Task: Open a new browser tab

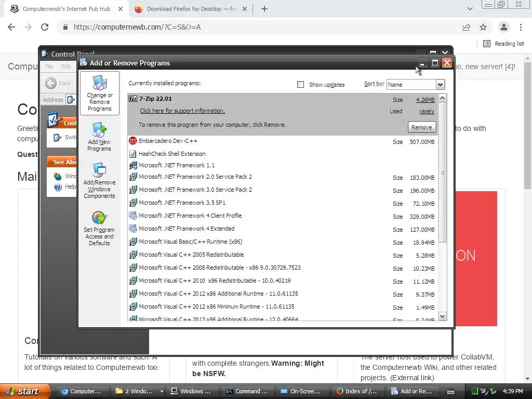Action: 264,9
